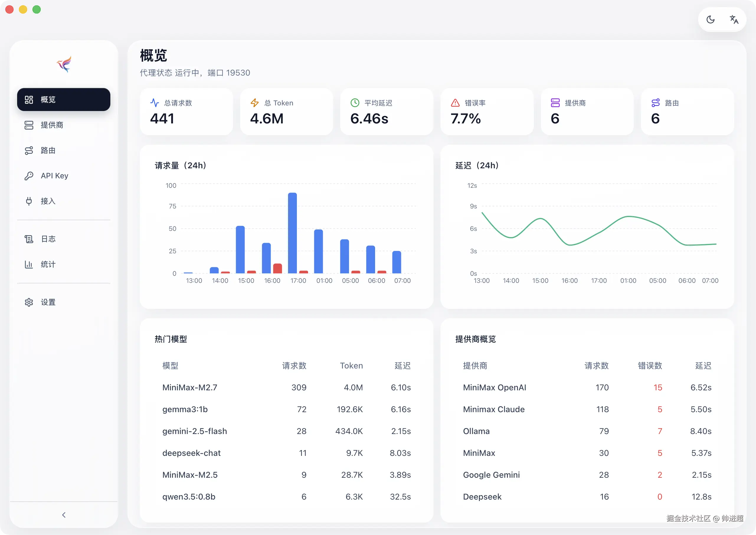The height and width of the screenshot is (535, 756).
Task: Click the red error bar at 16:00
Action: point(278,268)
